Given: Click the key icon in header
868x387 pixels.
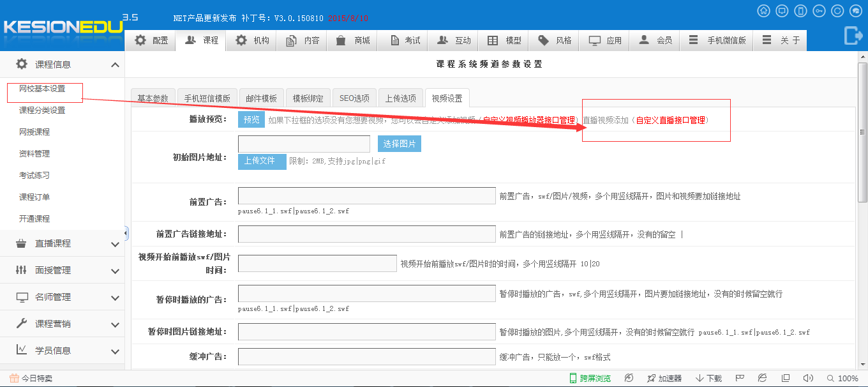Looking at the screenshot, I should pyautogui.click(x=819, y=11).
